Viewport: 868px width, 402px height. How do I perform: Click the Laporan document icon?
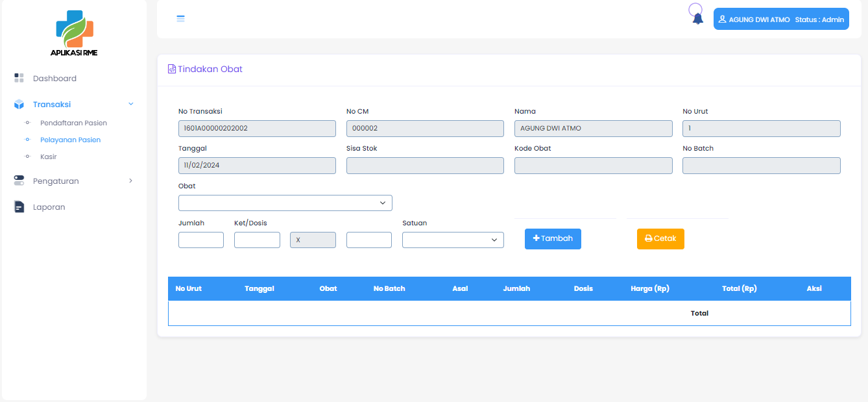tap(19, 207)
